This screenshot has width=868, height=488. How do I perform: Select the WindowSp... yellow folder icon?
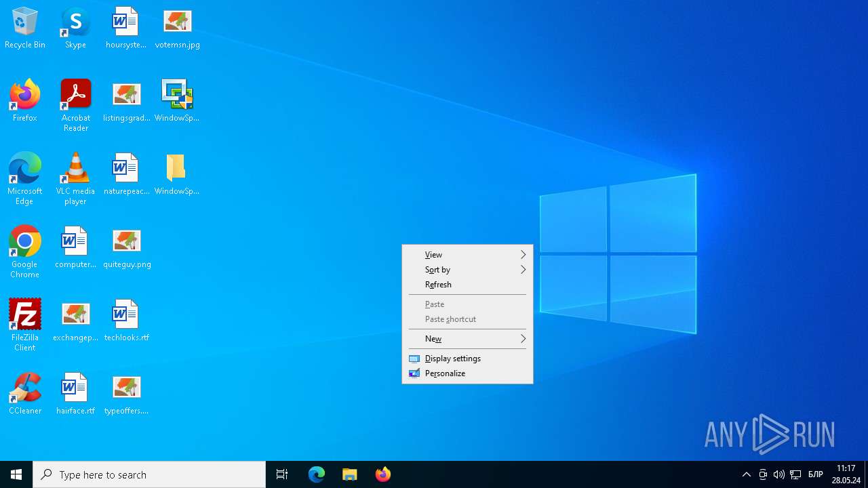(177, 174)
